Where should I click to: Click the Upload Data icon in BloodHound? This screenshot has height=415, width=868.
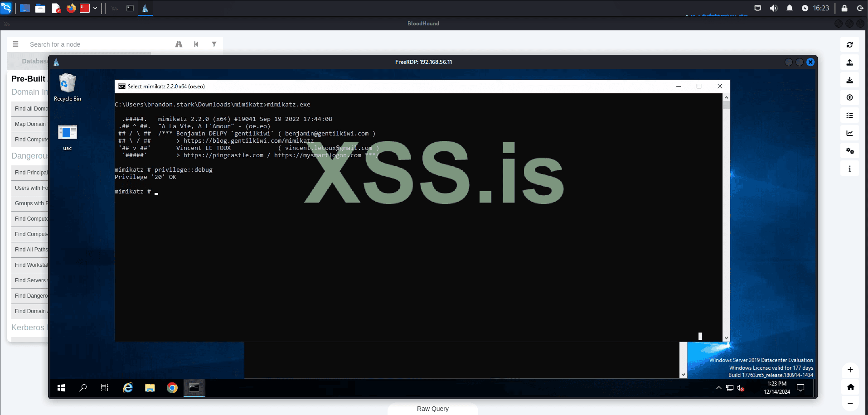(850, 63)
